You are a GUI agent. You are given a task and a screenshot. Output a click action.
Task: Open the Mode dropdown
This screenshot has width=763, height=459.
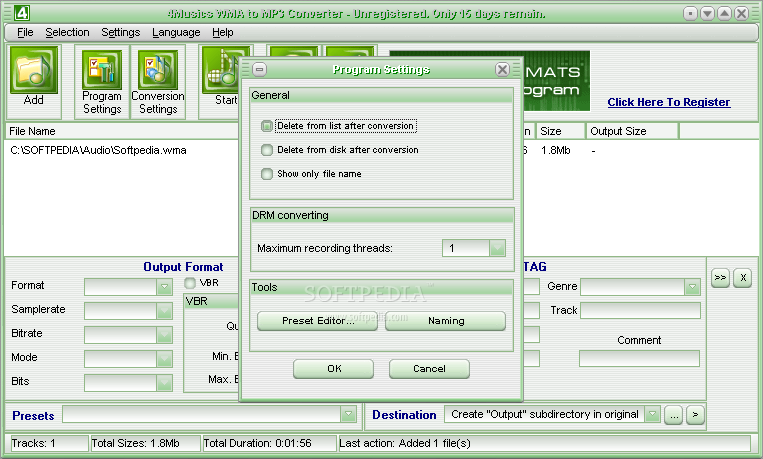164,358
